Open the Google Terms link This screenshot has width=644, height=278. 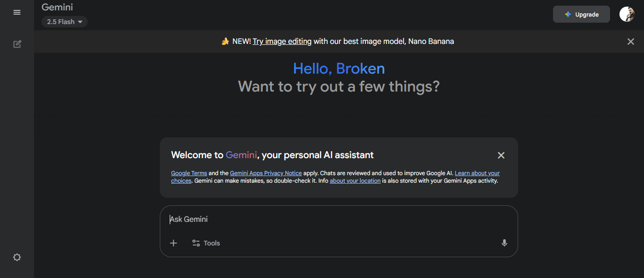coord(189,173)
